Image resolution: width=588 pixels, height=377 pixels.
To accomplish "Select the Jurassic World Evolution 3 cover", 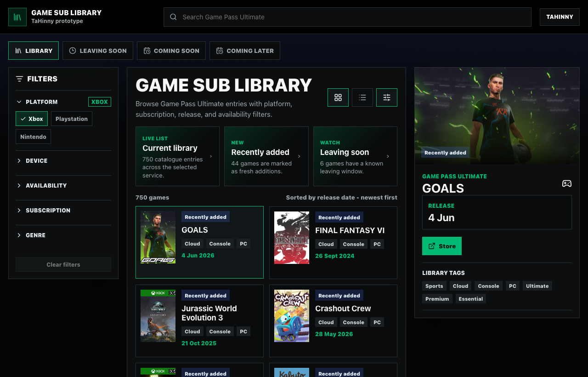I will 158,316.
